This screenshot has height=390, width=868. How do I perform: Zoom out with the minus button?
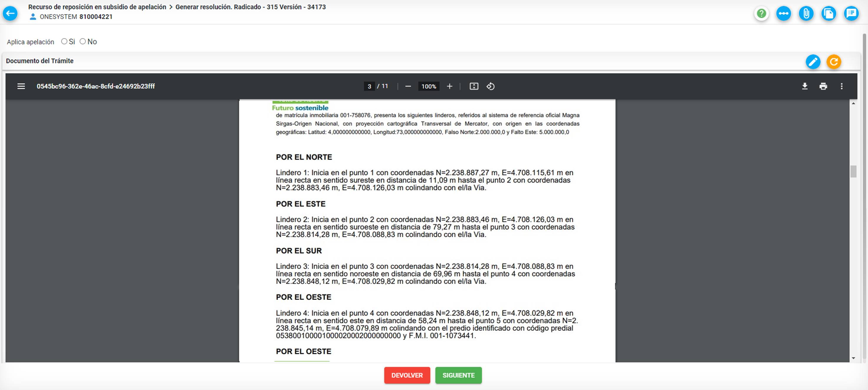coord(408,87)
